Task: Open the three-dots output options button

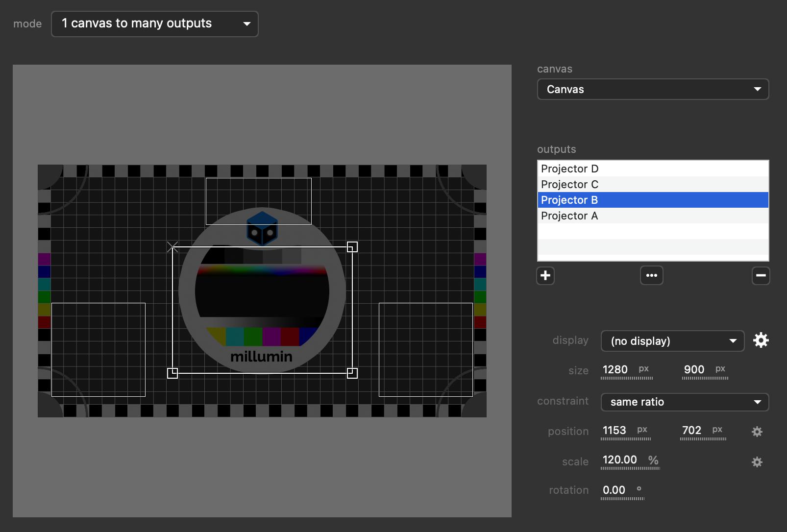Action: point(652,276)
